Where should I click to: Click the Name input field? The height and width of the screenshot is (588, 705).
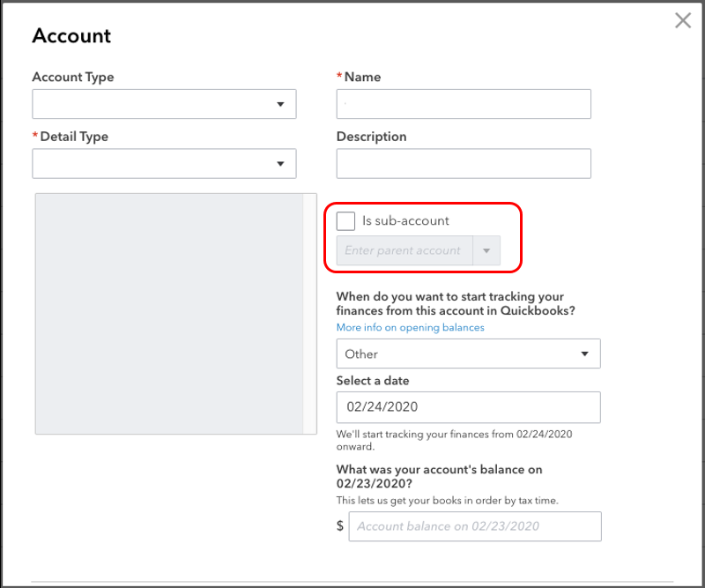(464, 104)
